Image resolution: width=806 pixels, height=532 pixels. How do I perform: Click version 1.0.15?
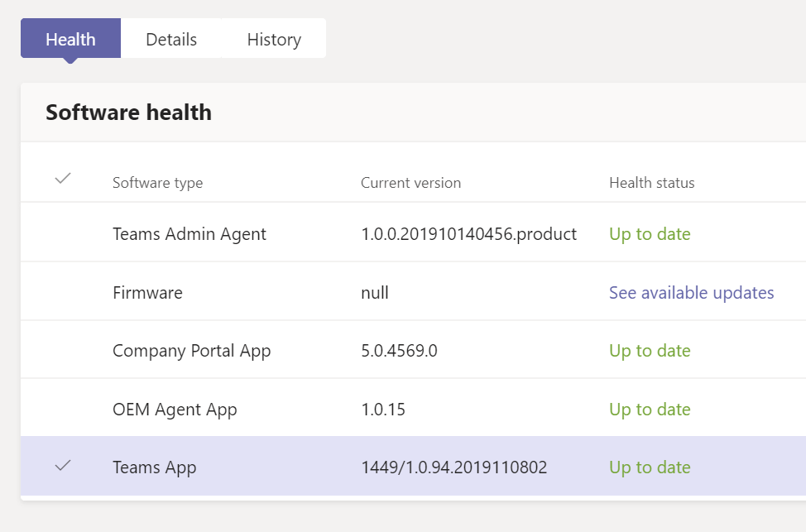click(x=383, y=410)
